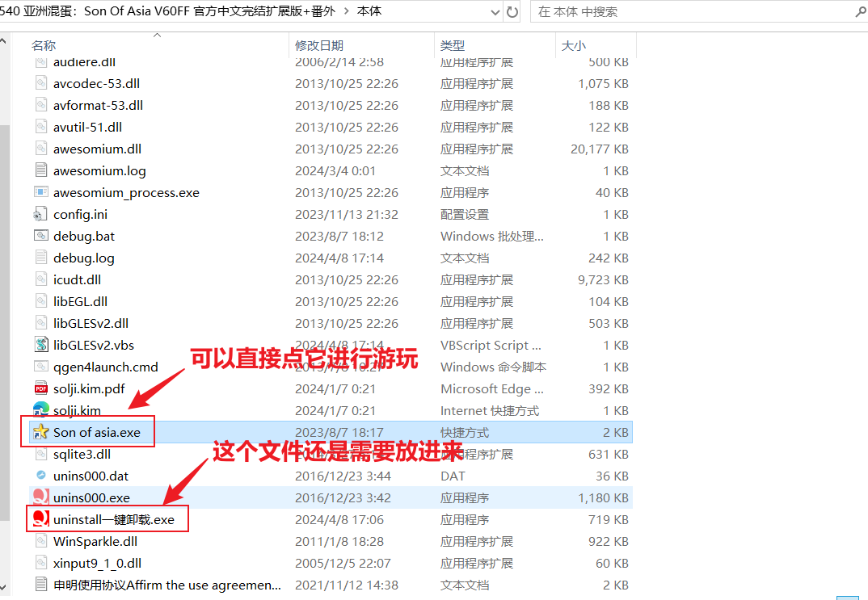
Task: Select the uninstall一键卸载.exe file name
Action: click(113, 520)
